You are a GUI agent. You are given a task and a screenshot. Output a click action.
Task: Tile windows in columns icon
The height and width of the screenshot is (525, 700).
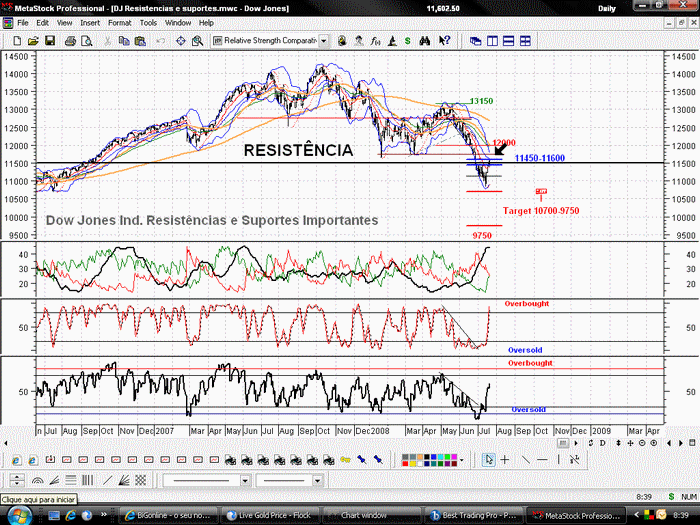pos(492,41)
